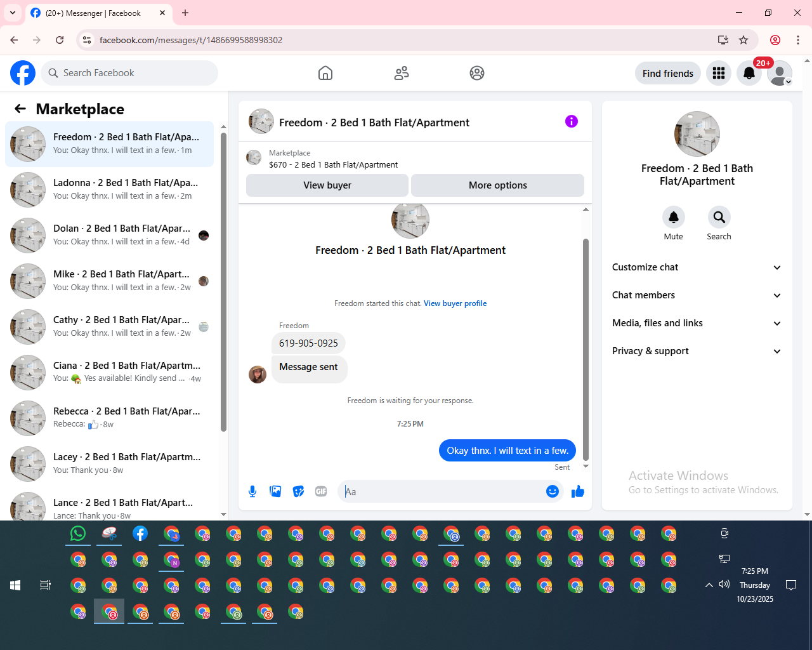812x650 pixels.
Task: Open the Facebook logo home link
Action: (x=23, y=73)
